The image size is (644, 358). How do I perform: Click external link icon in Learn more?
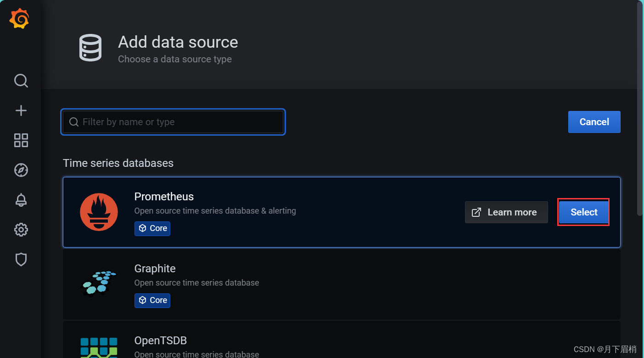(x=476, y=212)
